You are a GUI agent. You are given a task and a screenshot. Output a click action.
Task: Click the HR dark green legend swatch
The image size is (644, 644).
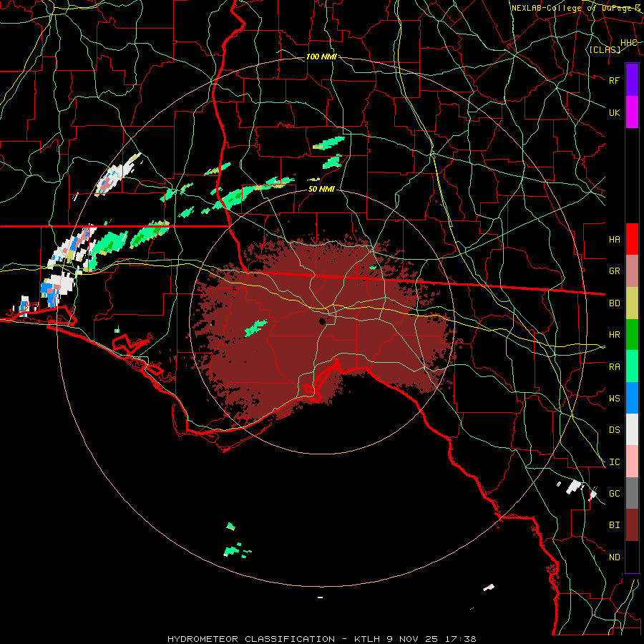tap(632, 334)
